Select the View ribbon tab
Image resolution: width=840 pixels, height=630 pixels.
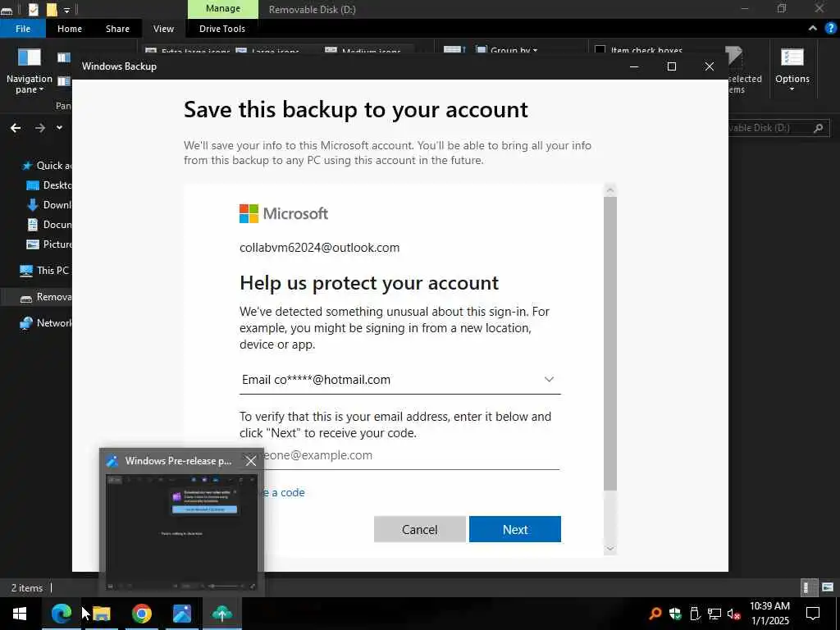[163, 29]
